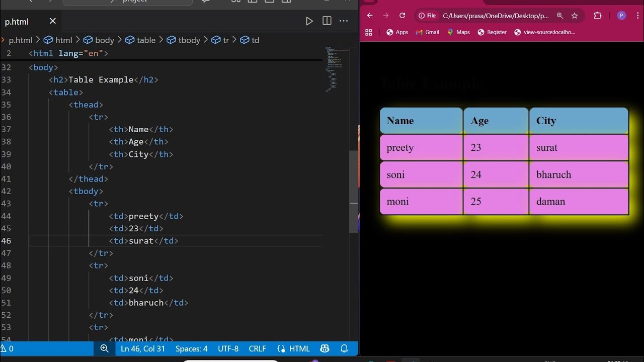The height and width of the screenshot is (362, 644).
Task: Open the table breadcrumb
Action: pos(140,40)
